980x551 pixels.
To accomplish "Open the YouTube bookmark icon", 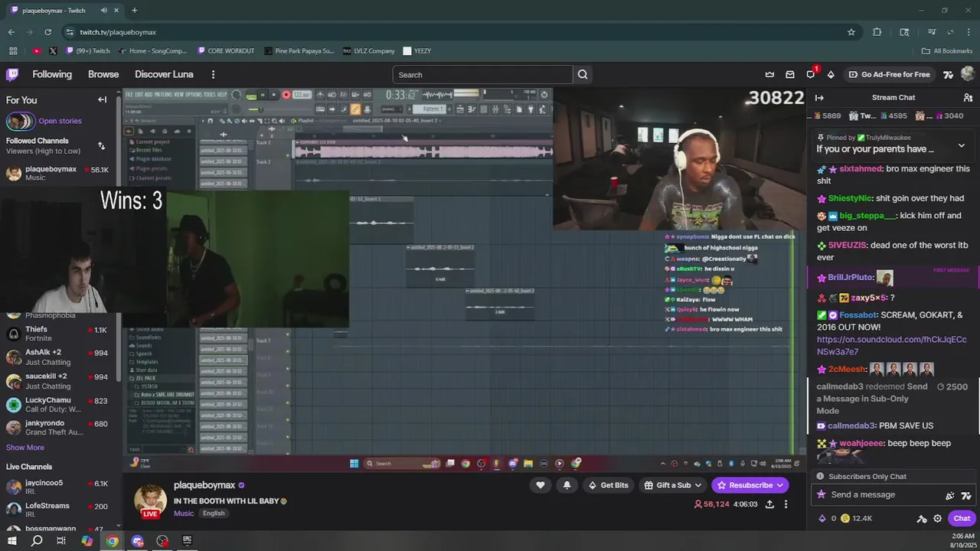I will (37, 51).
